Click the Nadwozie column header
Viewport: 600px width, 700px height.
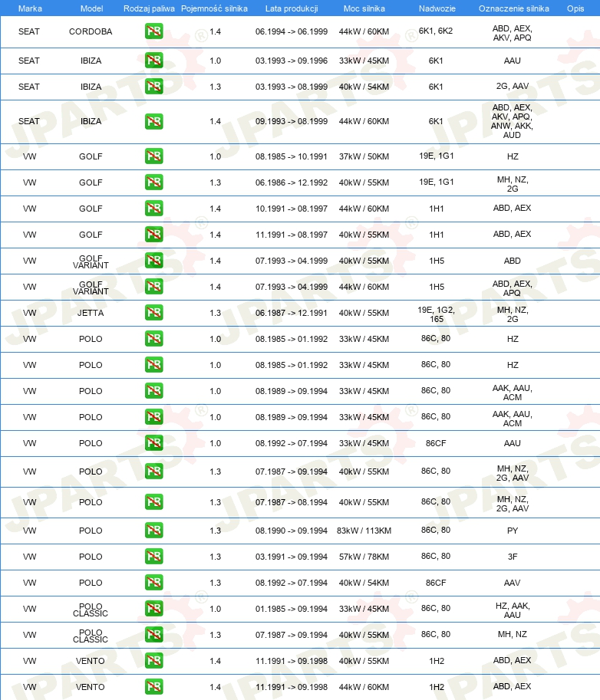(x=437, y=8)
